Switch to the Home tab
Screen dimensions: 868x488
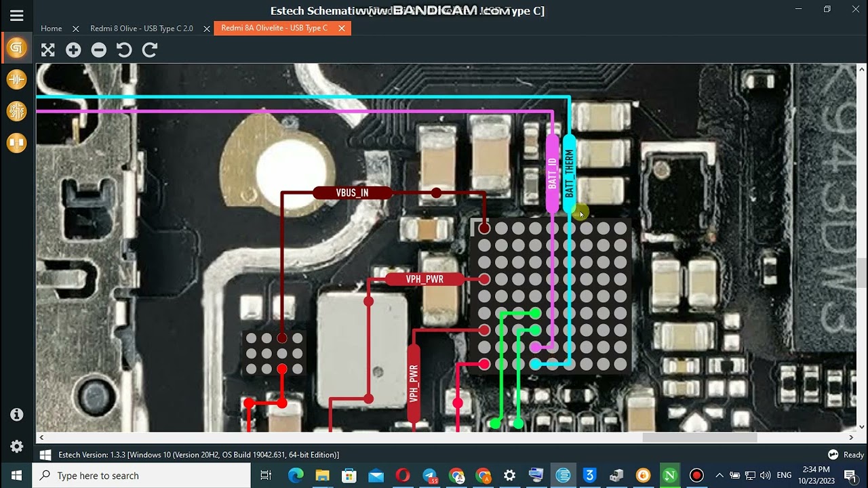point(52,28)
